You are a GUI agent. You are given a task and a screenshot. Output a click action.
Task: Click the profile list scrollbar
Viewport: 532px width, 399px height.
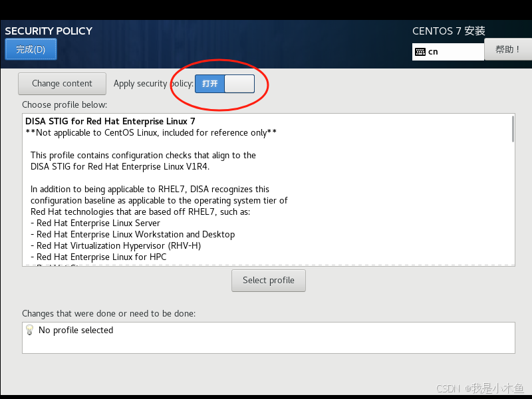click(513, 129)
